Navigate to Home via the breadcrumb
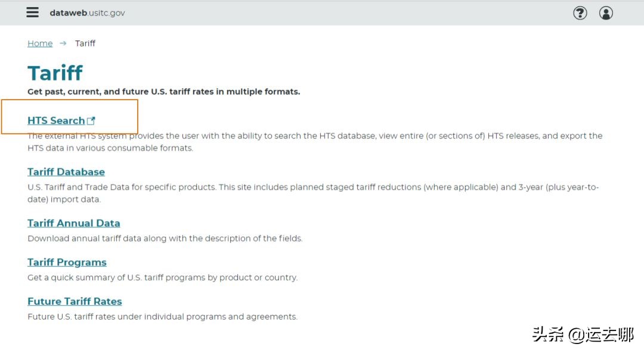 (x=40, y=44)
